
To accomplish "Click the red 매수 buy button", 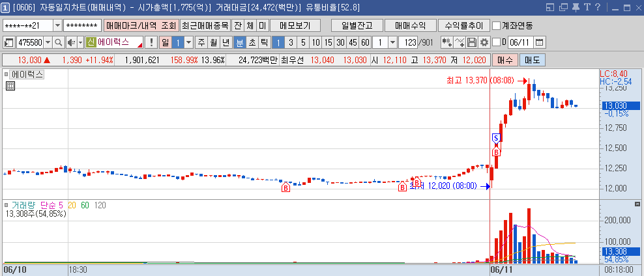I will point(505,60).
